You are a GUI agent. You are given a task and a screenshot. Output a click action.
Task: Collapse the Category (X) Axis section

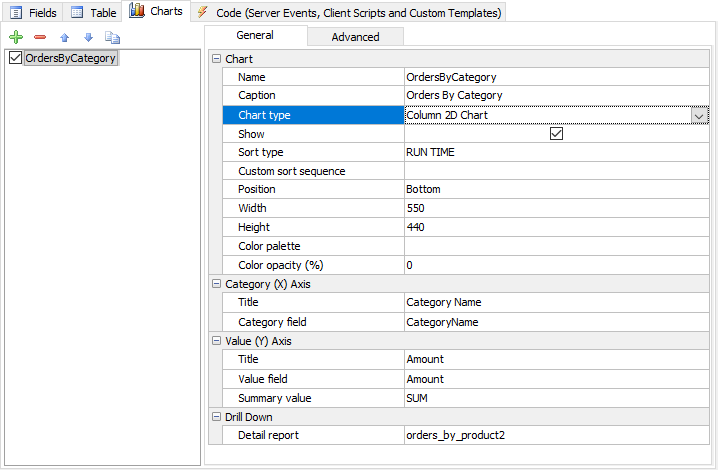tap(216, 285)
